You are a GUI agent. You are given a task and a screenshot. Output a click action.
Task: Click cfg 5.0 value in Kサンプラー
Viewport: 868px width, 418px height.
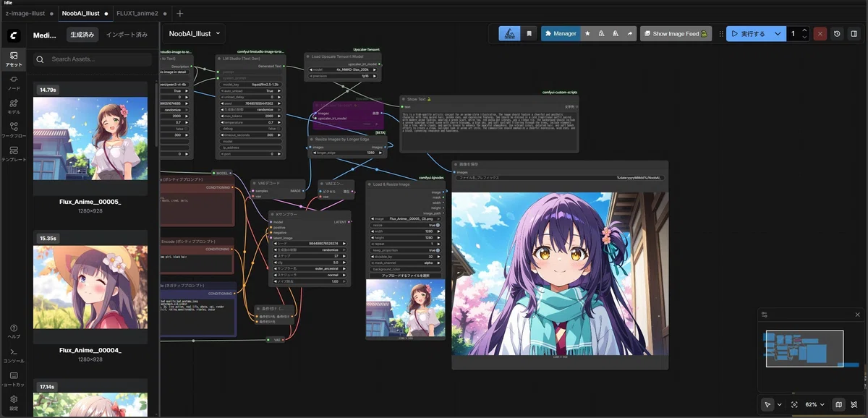(x=309, y=263)
